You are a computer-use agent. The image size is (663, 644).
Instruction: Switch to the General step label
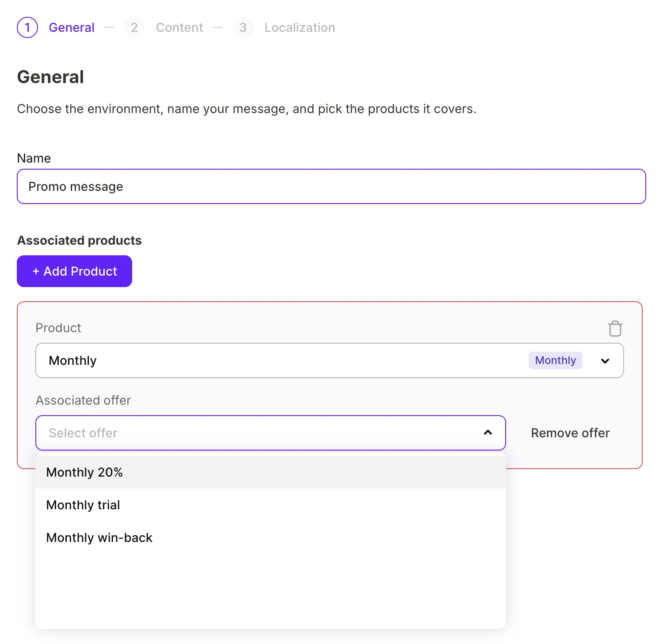pos(72,27)
